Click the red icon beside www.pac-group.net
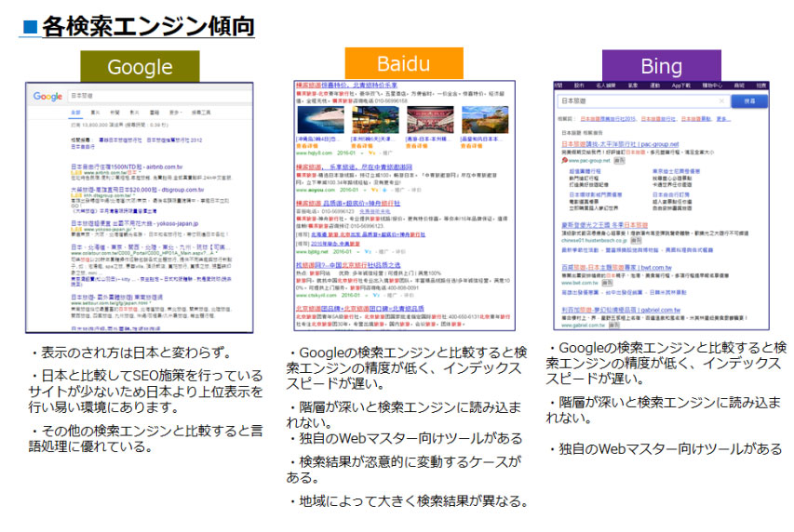This screenshot has height=532, width=794. point(565,161)
